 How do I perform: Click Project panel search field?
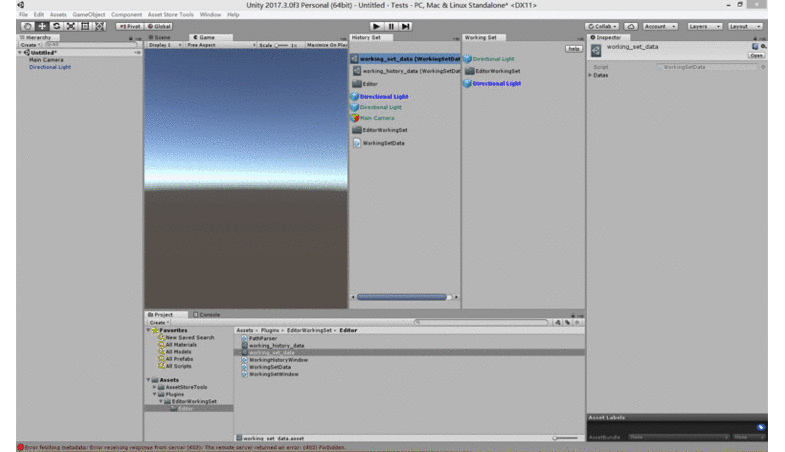(481, 322)
